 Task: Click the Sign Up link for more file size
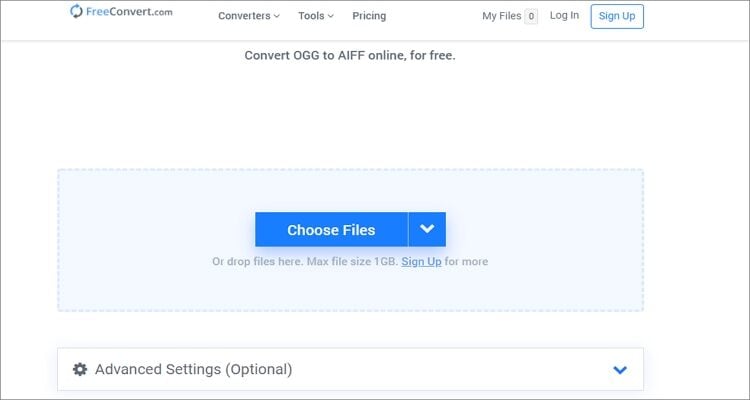(421, 262)
